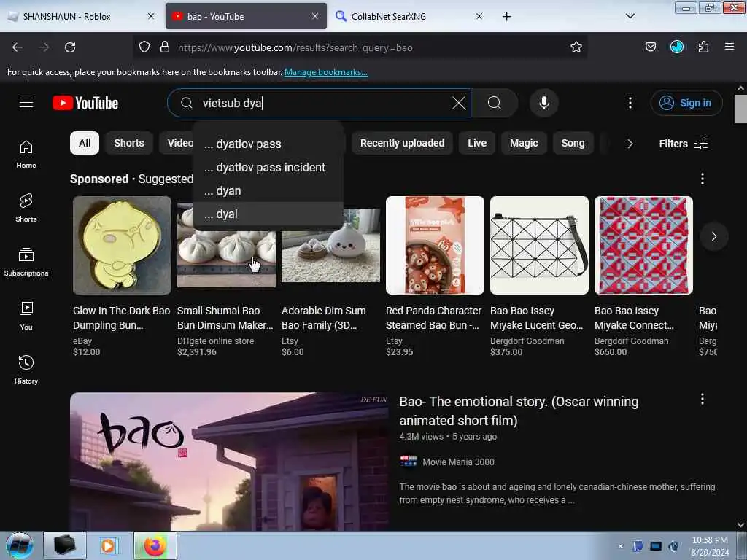747x560 pixels.
Task: Open the Movie Mania 3000 channel
Action: [x=458, y=462]
